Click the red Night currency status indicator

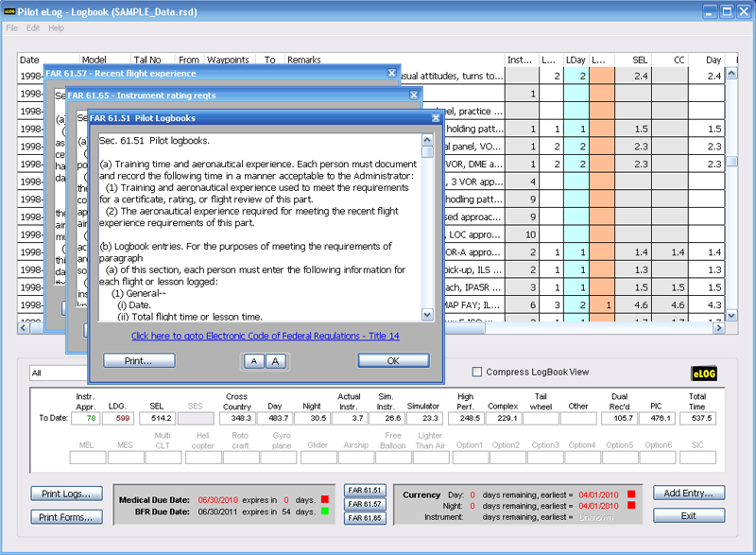click(x=631, y=505)
